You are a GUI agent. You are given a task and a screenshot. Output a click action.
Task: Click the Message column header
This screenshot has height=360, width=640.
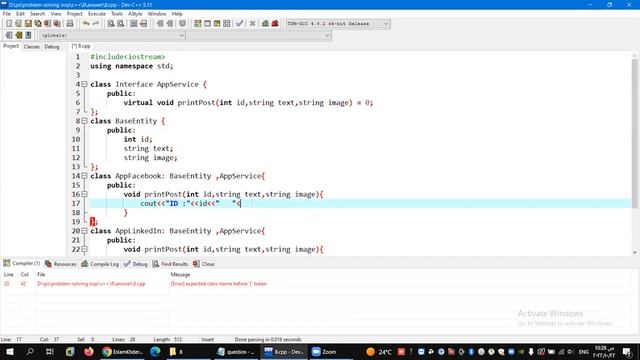[180, 275]
